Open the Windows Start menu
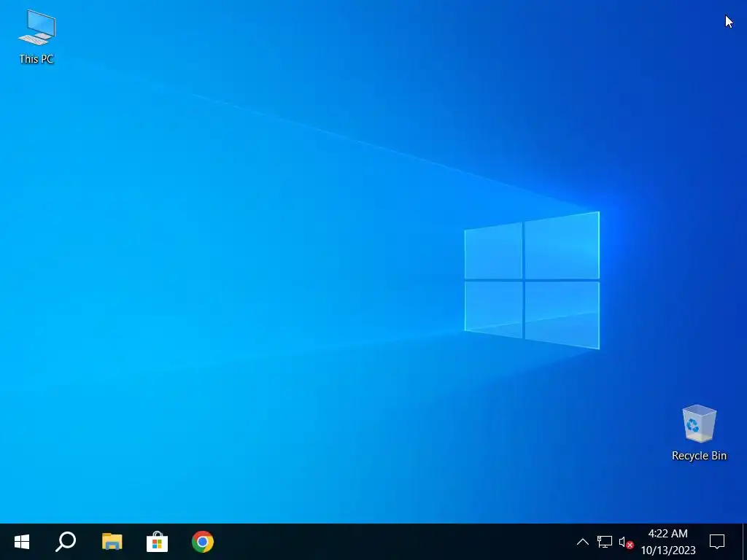Image resolution: width=747 pixels, height=560 pixels. 22,542
